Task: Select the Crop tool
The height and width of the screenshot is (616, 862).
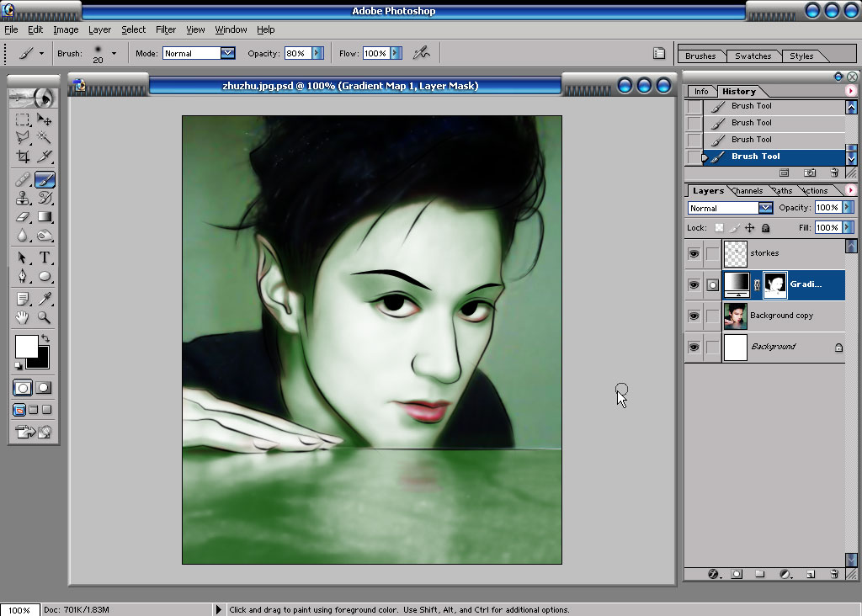Action: [x=23, y=157]
